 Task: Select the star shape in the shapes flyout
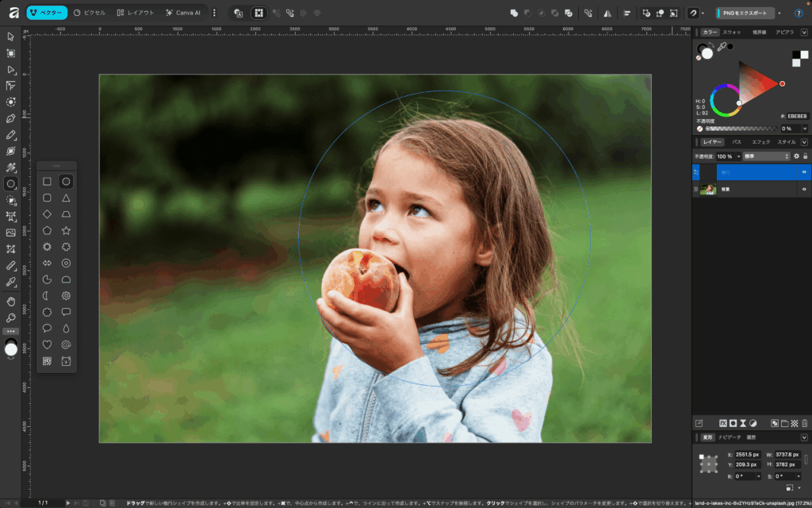[67, 230]
